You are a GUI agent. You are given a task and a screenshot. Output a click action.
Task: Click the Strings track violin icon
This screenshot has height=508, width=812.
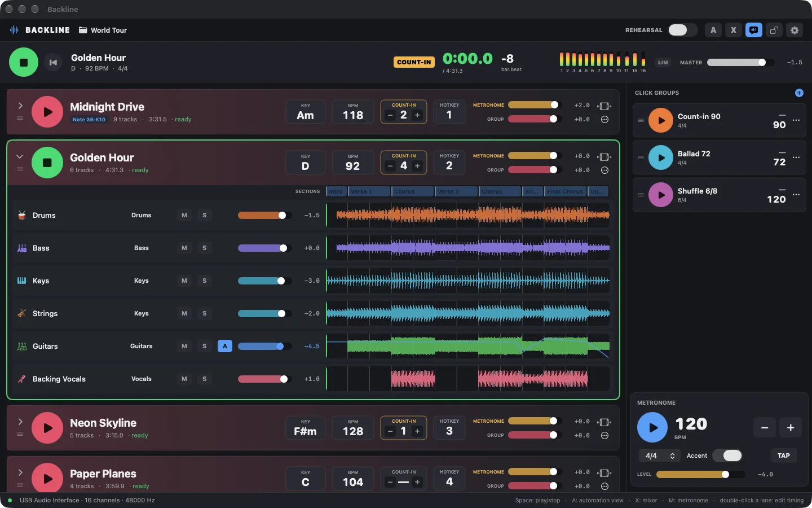coord(22,313)
